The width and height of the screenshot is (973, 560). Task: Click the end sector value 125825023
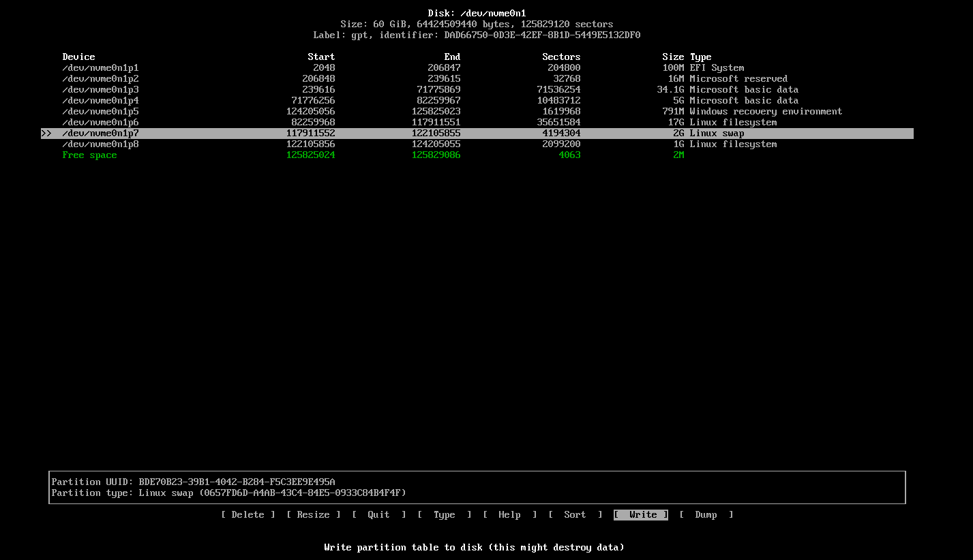[436, 112]
